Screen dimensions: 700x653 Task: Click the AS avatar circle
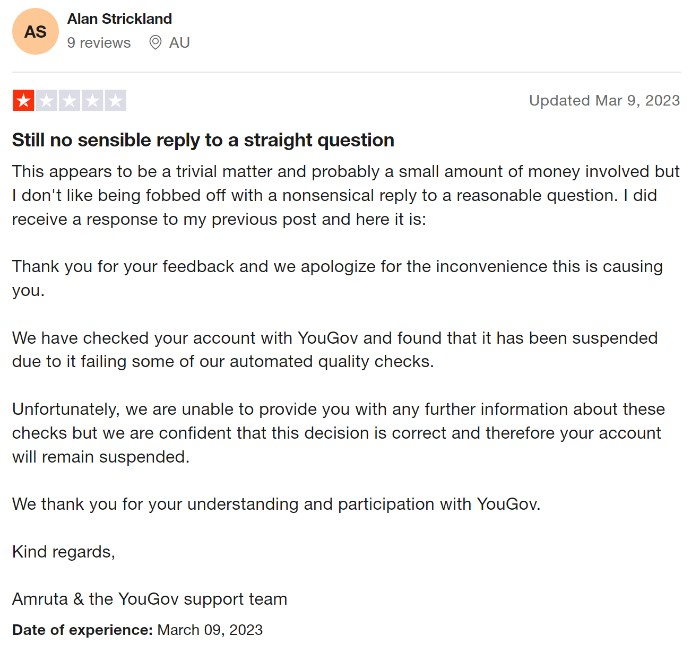point(35,31)
